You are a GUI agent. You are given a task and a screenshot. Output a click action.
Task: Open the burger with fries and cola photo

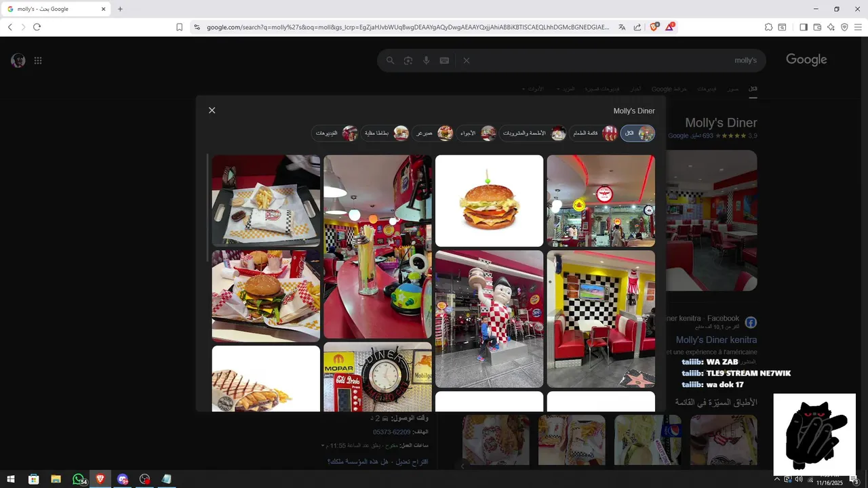point(266,296)
